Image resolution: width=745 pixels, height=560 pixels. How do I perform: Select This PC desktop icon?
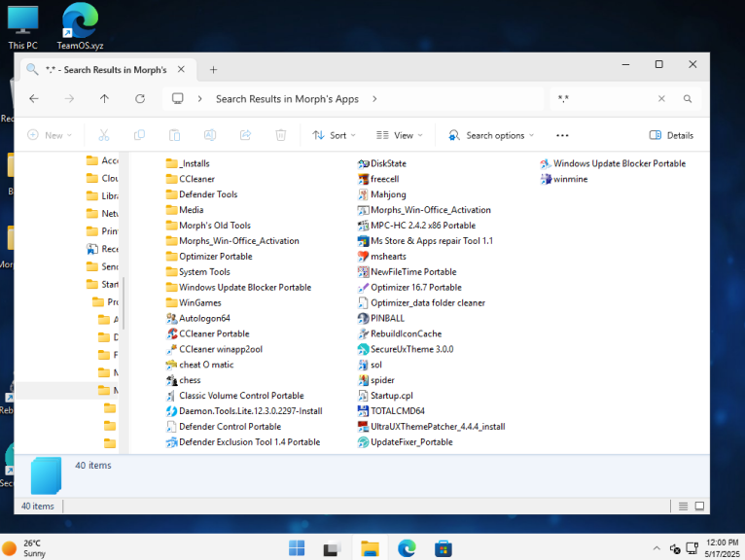(x=22, y=27)
